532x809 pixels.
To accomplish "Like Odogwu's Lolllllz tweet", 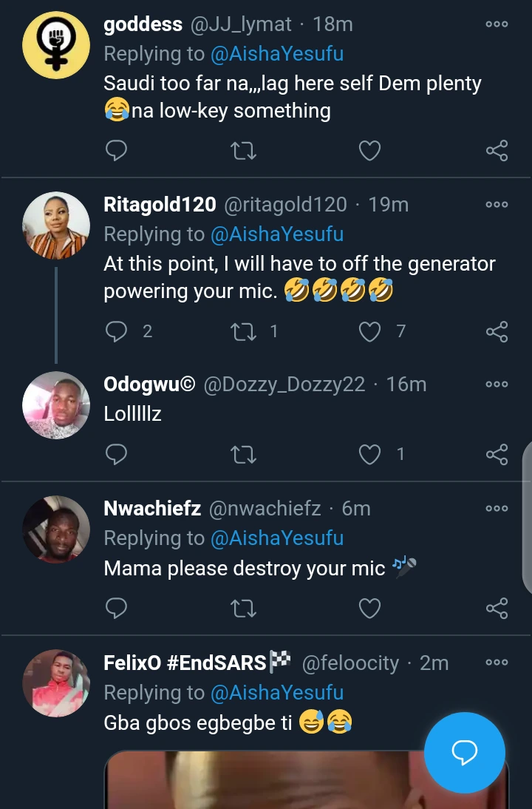I will point(369,454).
